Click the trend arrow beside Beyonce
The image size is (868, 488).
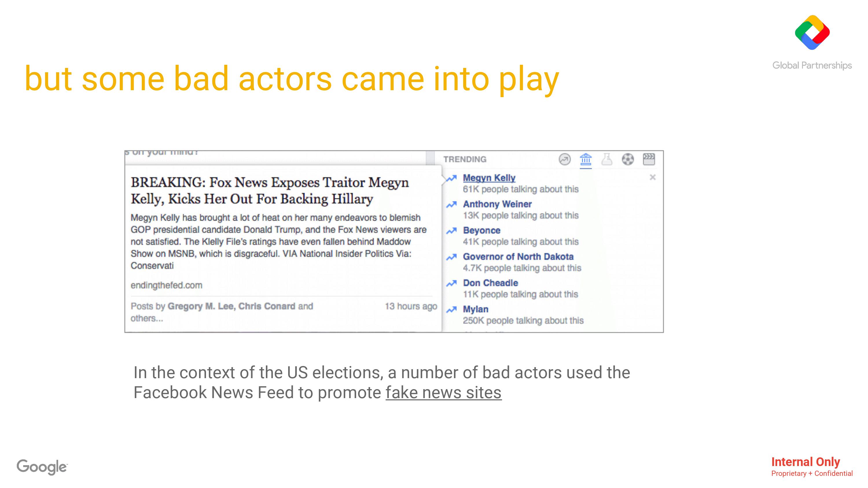click(452, 231)
